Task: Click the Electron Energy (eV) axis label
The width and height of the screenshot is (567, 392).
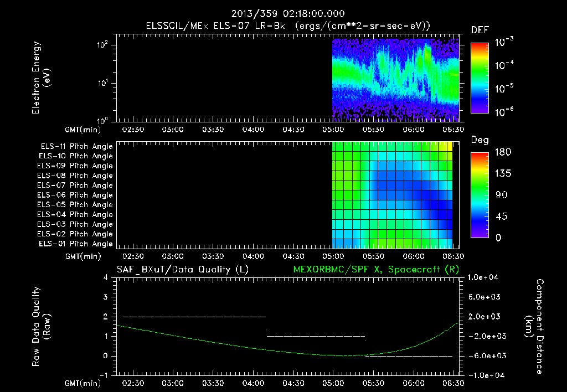Action: tap(41, 78)
